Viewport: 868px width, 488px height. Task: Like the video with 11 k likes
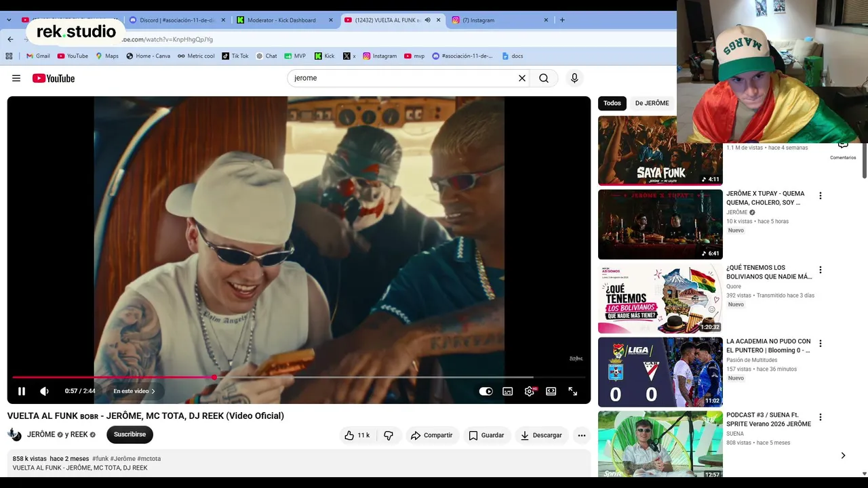[x=357, y=435]
